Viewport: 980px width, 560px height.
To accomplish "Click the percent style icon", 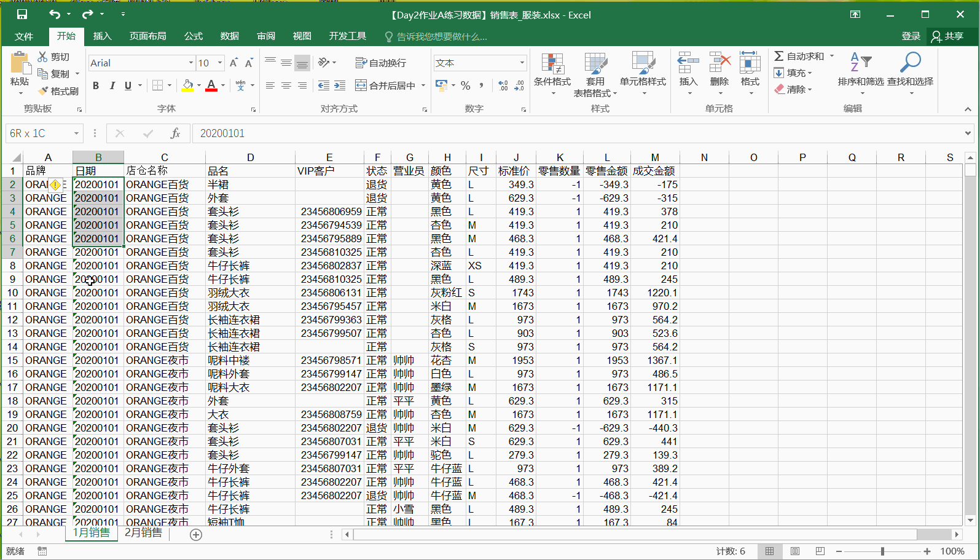I will [466, 85].
